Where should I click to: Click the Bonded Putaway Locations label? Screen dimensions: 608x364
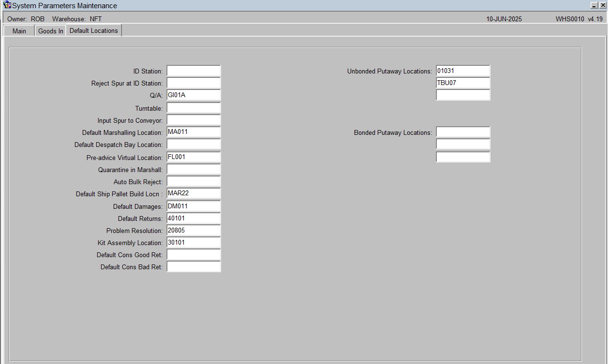(393, 132)
